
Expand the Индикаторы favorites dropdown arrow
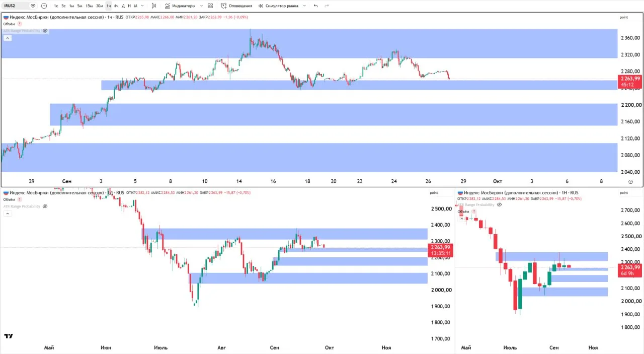click(201, 6)
